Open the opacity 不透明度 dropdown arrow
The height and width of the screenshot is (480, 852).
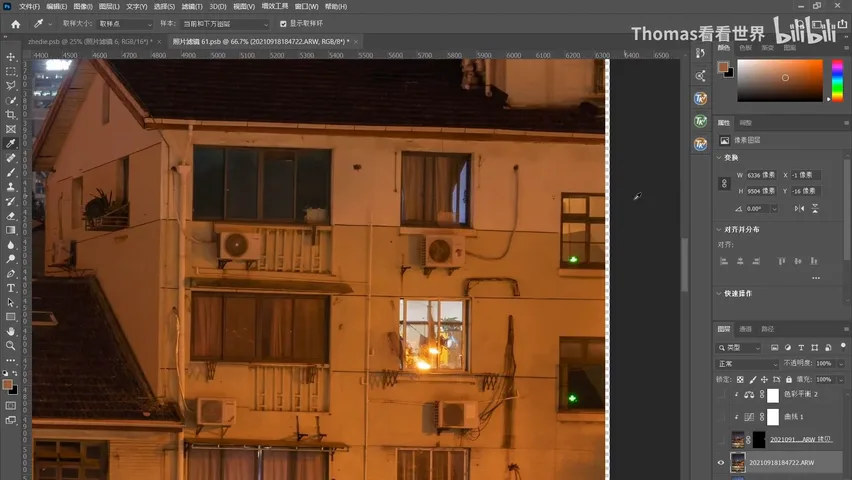click(x=841, y=364)
